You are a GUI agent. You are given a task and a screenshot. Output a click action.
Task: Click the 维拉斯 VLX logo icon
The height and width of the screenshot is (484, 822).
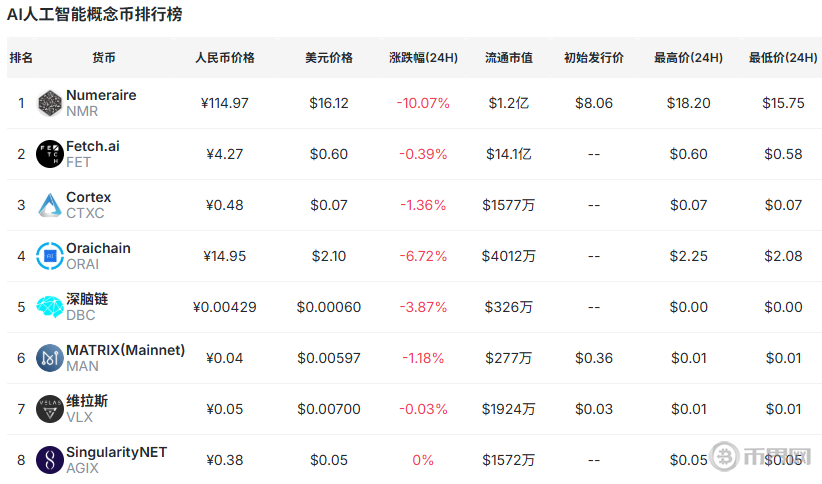(x=50, y=409)
